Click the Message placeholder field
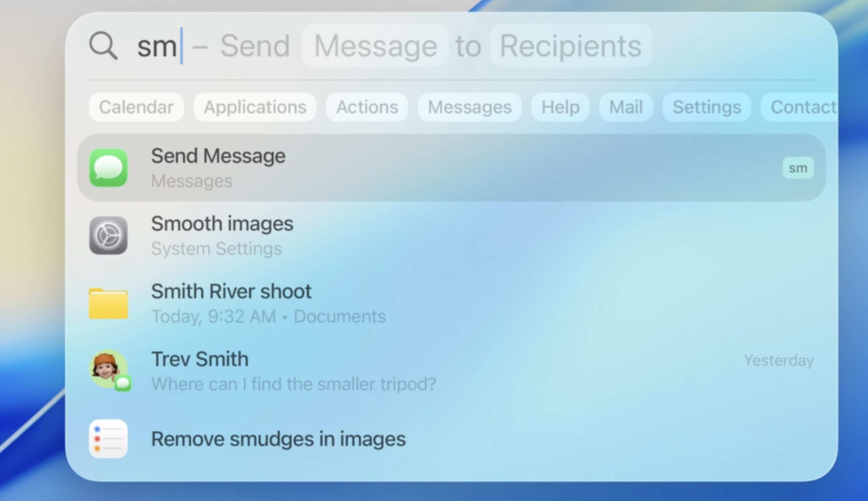The image size is (868, 501). (375, 46)
